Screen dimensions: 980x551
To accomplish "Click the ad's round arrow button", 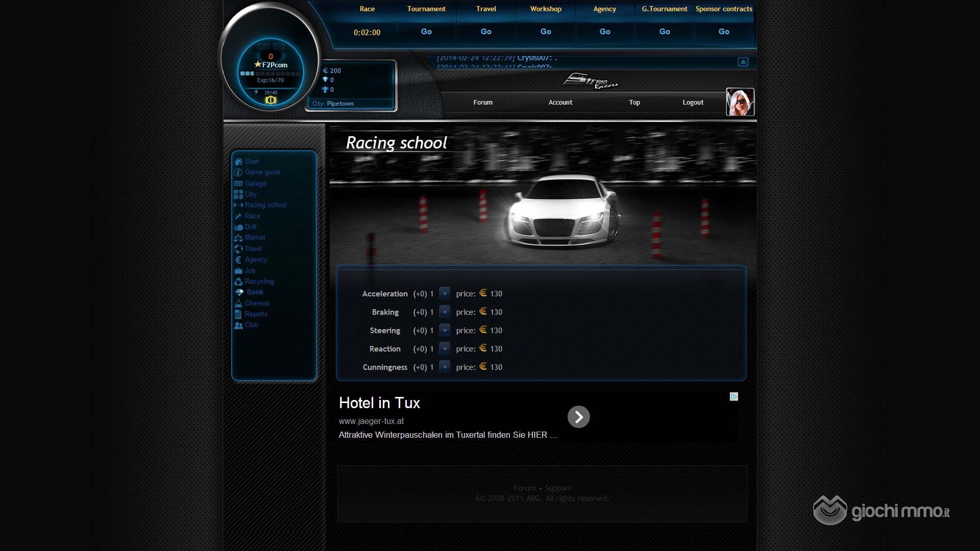I will [579, 417].
